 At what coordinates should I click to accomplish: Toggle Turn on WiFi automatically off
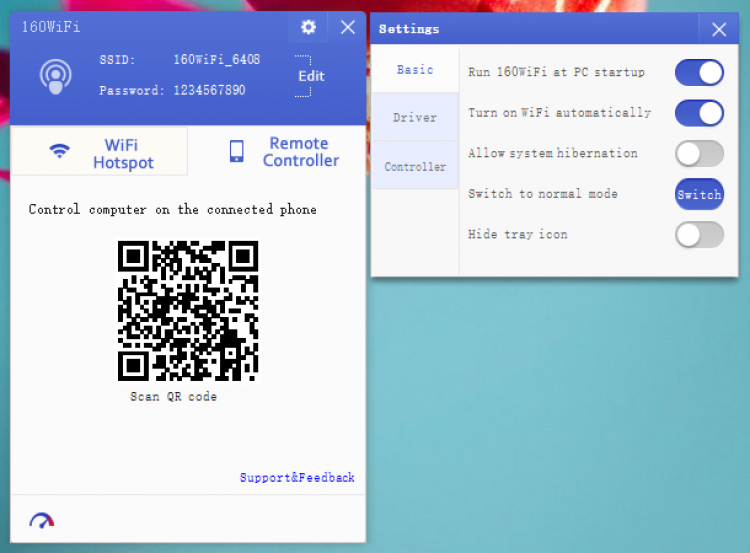(699, 113)
